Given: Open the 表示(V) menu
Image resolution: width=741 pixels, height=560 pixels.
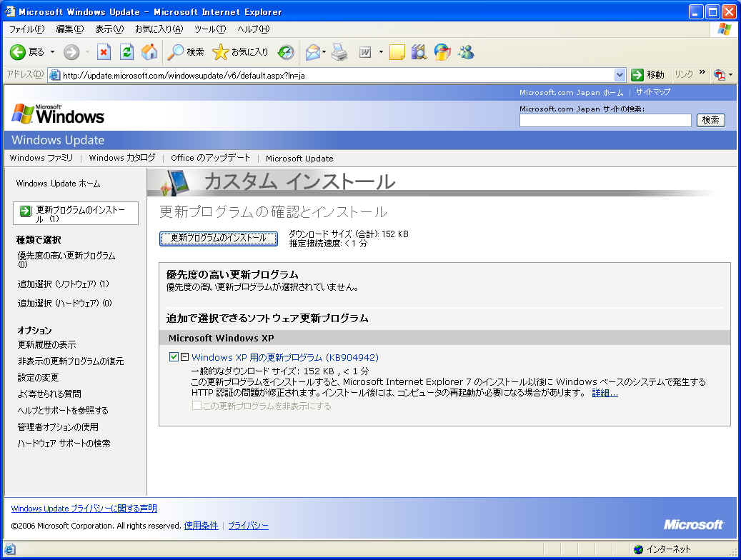Looking at the screenshot, I should (x=109, y=29).
